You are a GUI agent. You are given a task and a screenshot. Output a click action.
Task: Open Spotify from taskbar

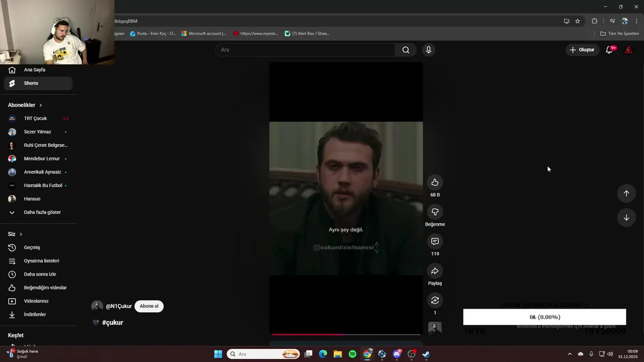tap(352, 354)
